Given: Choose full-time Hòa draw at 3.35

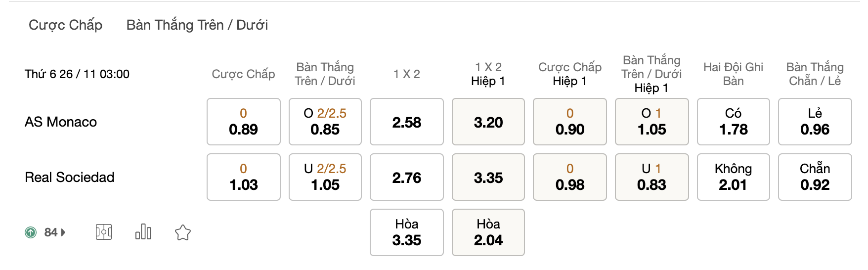Looking at the screenshot, I should [407, 232].
